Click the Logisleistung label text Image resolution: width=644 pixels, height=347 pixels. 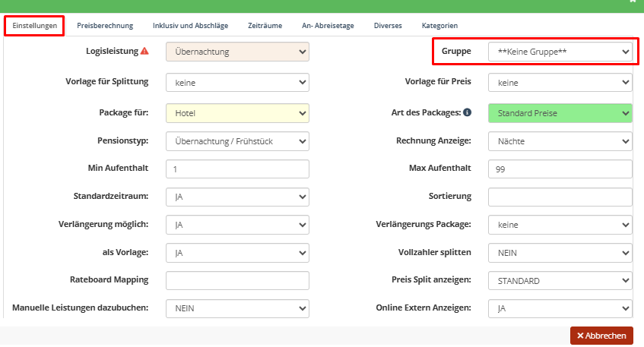coord(112,52)
